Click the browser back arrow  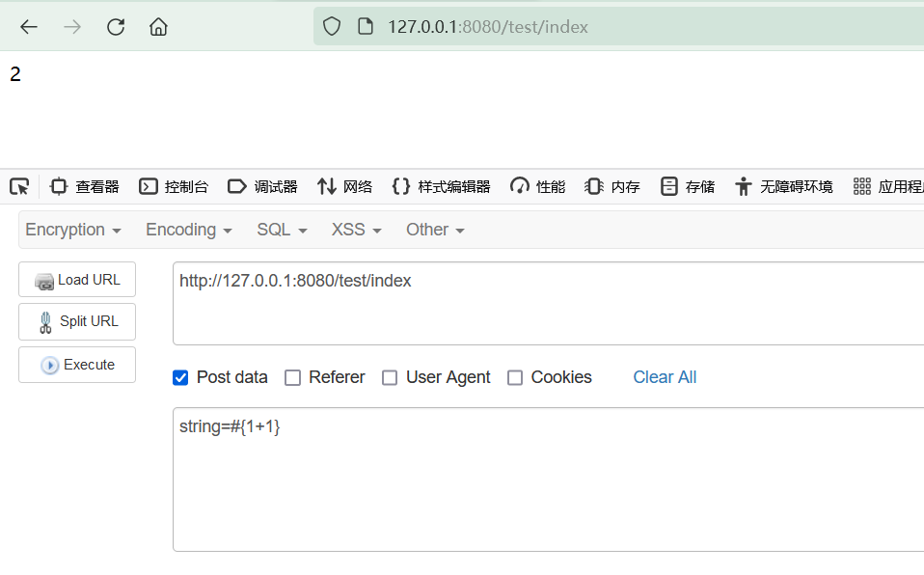point(29,27)
